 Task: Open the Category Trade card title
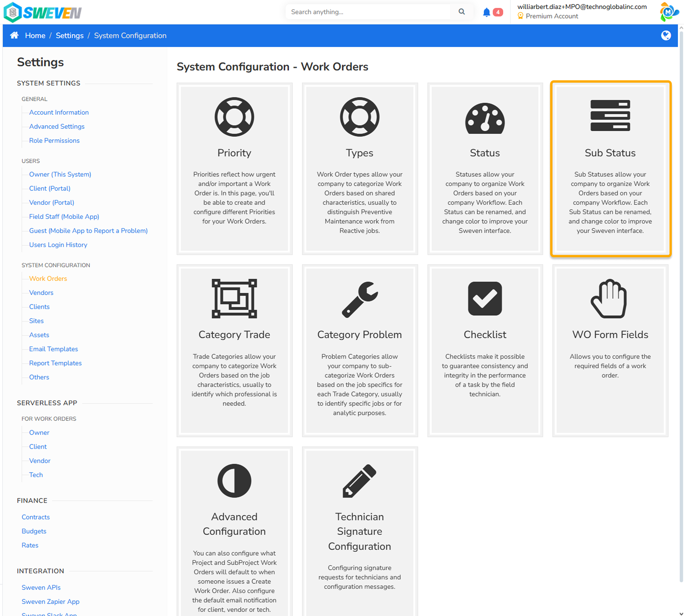pyautogui.click(x=234, y=335)
